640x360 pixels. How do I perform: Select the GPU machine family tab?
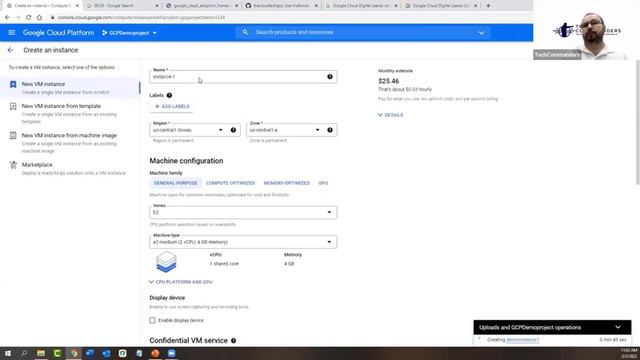tap(323, 183)
